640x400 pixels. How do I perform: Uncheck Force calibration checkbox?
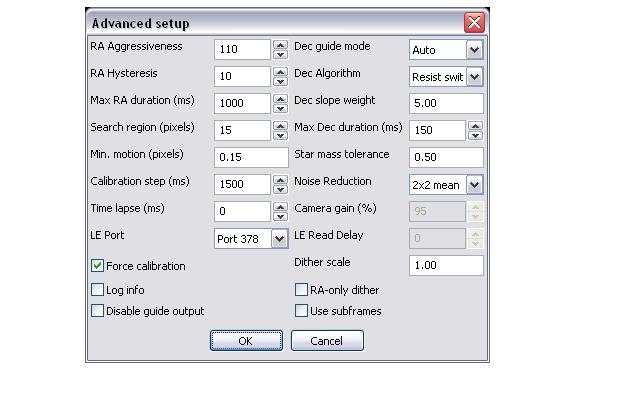(98, 266)
